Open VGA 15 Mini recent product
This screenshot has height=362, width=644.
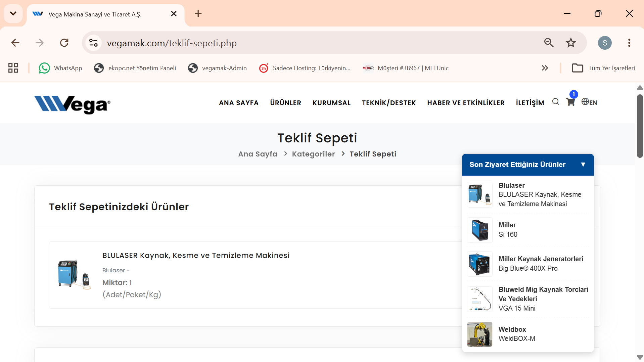[x=528, y=299]
